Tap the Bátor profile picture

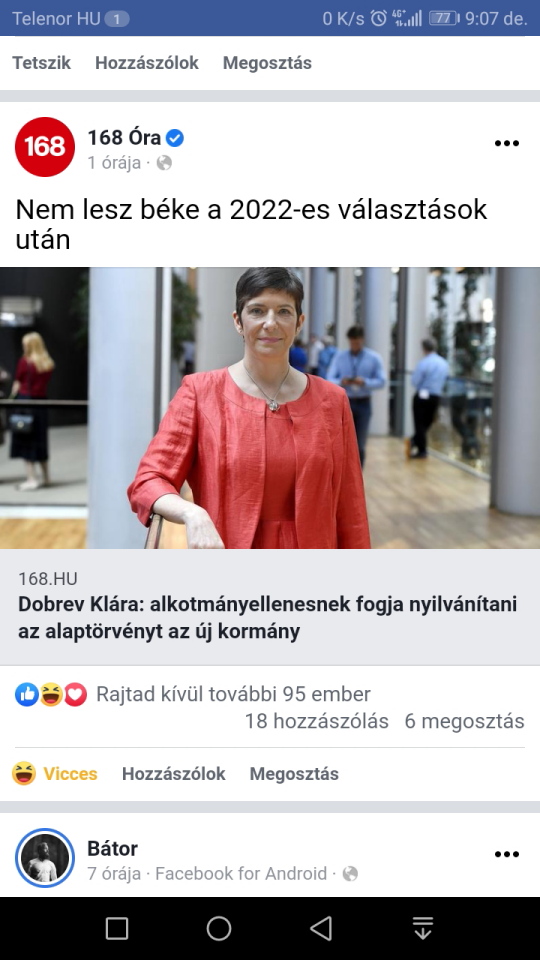(x=45, y=858)
